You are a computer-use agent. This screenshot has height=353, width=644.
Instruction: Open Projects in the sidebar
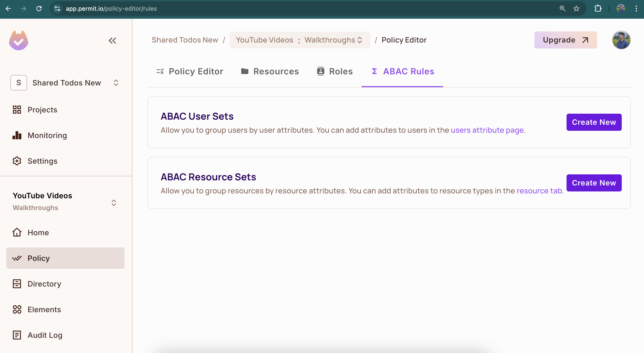(65, 110)
